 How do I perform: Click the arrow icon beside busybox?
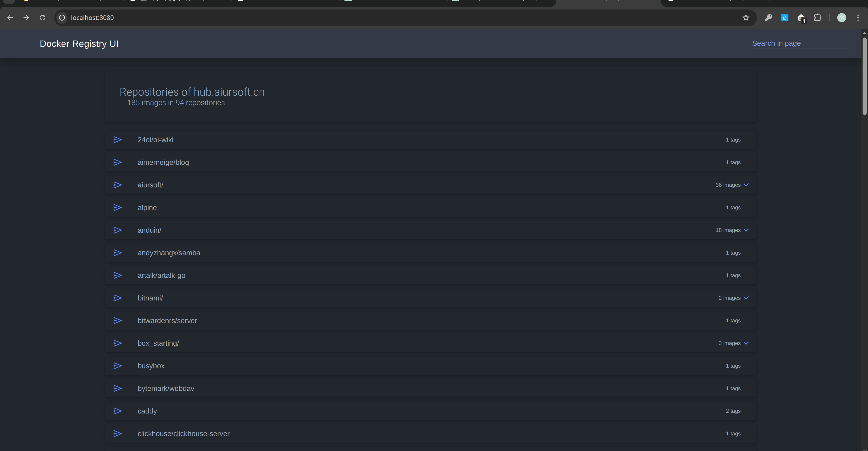[117, 366]
